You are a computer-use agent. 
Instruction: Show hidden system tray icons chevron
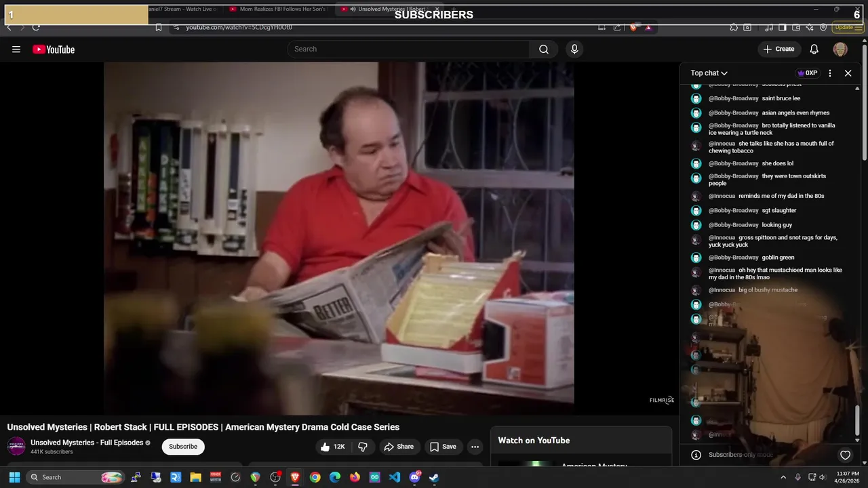click(x=783, y=477)
